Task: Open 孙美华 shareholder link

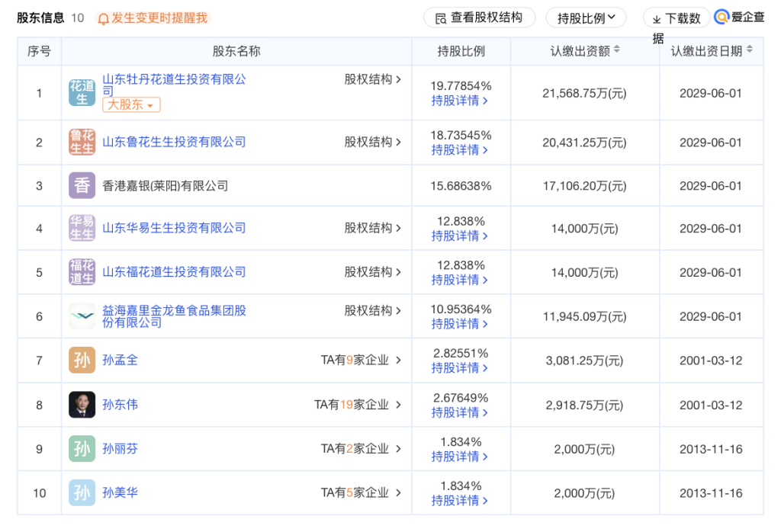Action: [120, 492]
